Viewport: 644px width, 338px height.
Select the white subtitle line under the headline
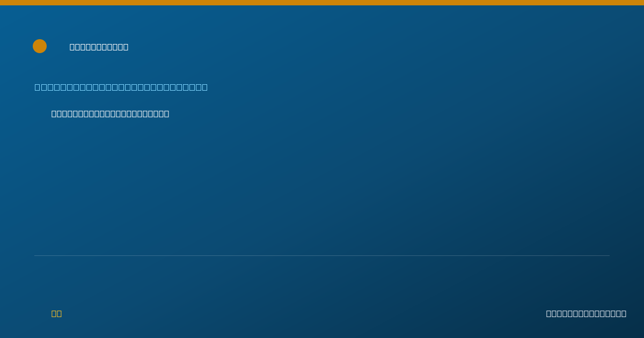coord(110,114)
